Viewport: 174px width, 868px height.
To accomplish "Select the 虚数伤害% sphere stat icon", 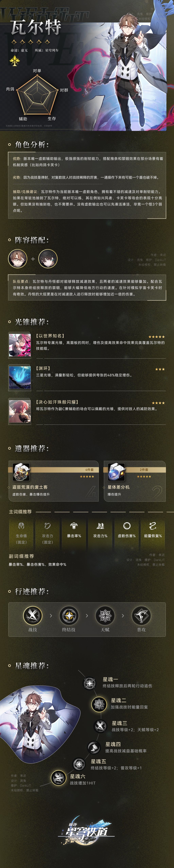I will pyautogui.click(x=127, y=526).
